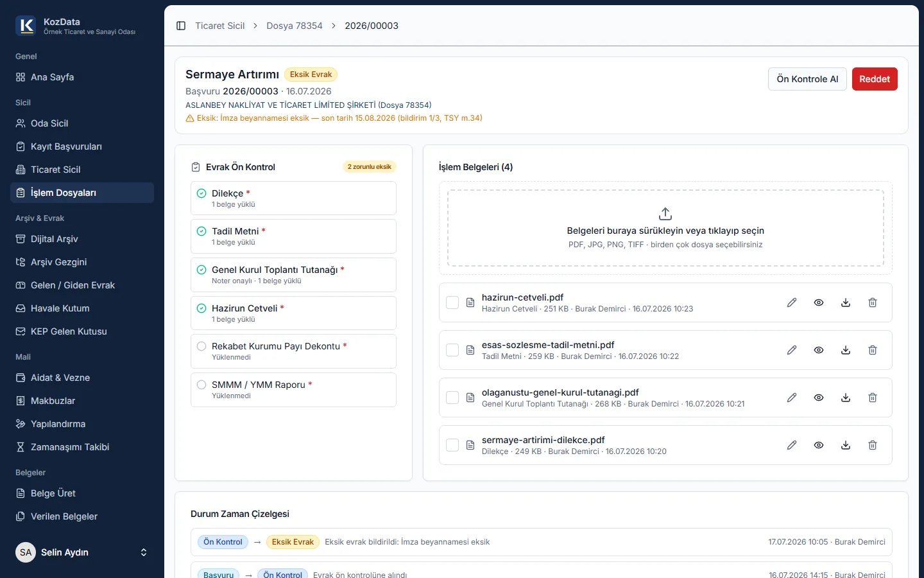Open Zamanaşımı Takibi menu item

point(82,447)
